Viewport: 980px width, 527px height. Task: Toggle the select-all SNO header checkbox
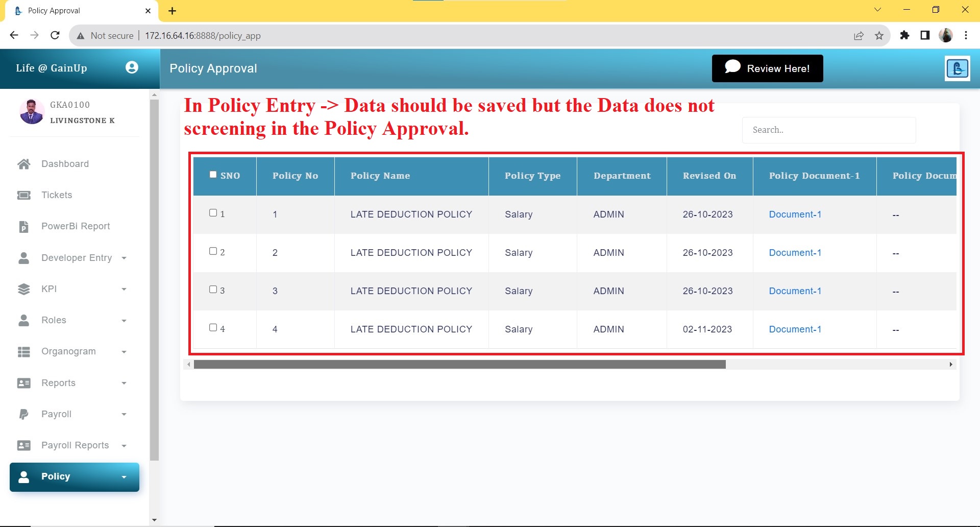[213, 175]
